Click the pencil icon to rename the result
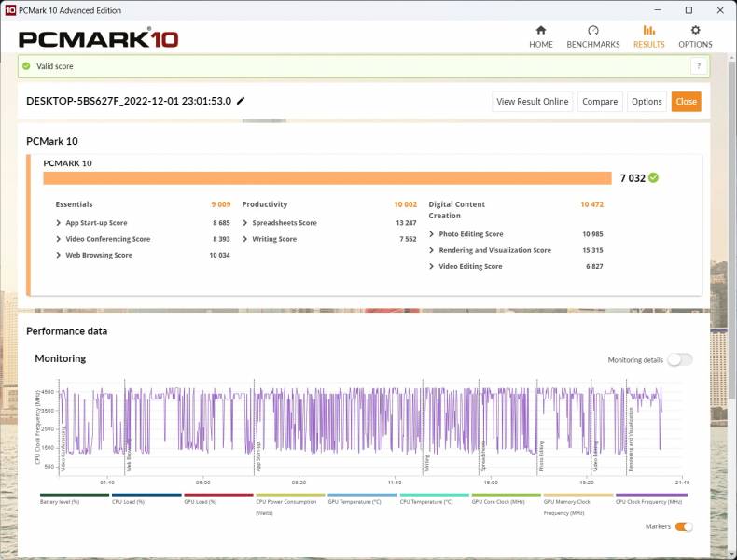The image size is (737, 560). coord(241,101)
